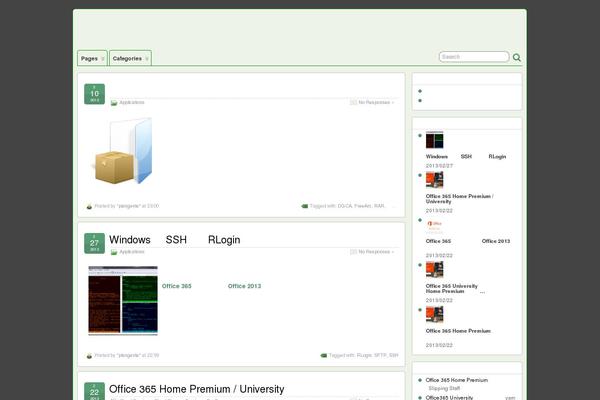Open sidebar thumbnail above Office 365 Home Premium / University

[434, 180]
